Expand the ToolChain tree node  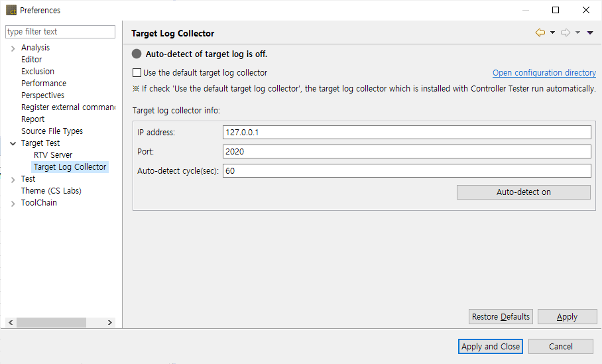click(13, 203)
